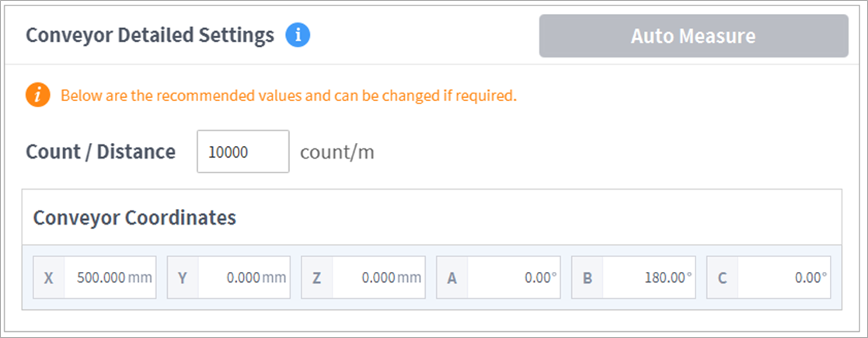Screen dimensions: 868x338
Task: Click the blue info icon beside Conveyor Detailed Settings
Action: point(298,36)
